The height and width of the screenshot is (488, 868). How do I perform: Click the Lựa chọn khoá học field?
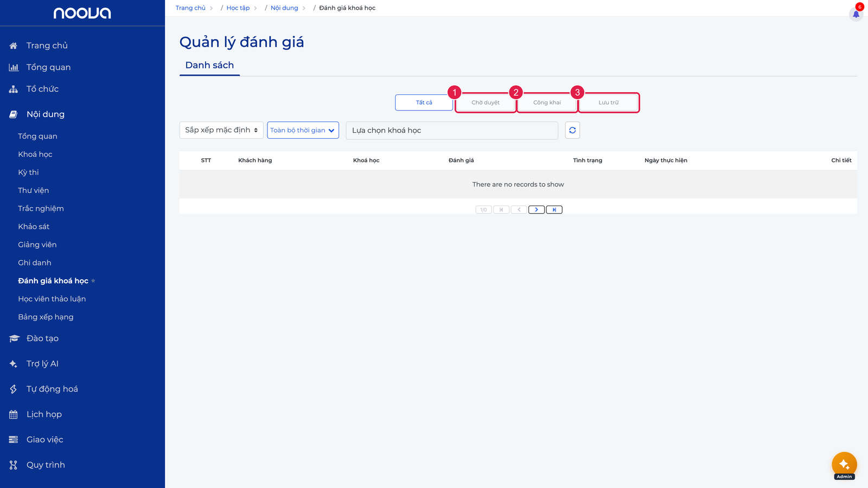click(x=452, y=130)
